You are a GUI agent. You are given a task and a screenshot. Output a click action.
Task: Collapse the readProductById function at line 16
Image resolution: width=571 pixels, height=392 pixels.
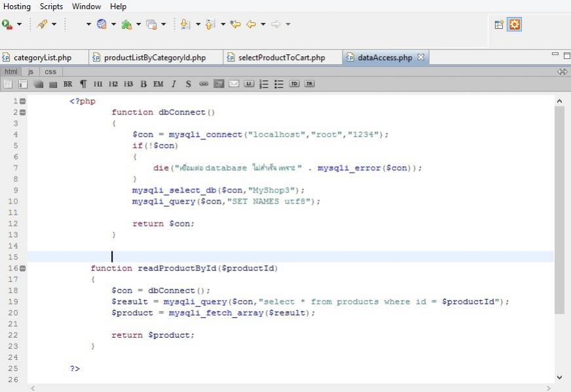tap(22, 268)
